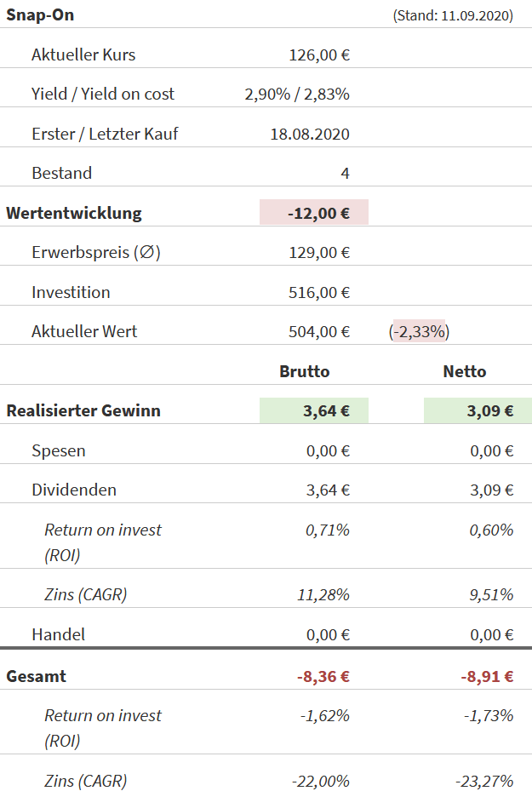
Task: Click the Spesen row label
Action: point(59,450)
